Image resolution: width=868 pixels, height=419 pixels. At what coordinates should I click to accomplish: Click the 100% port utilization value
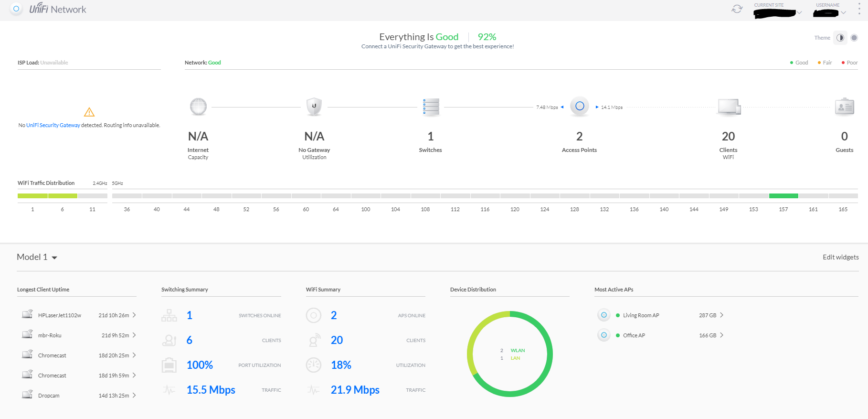[200, 365]
